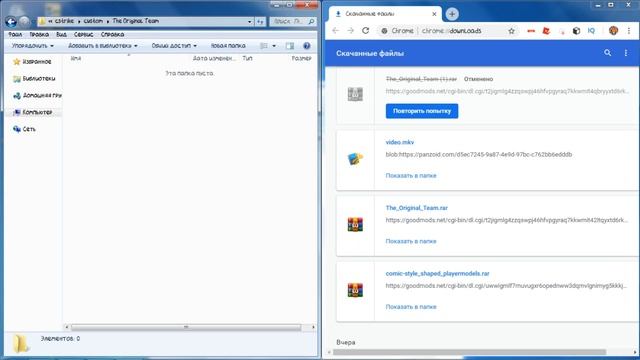Open the Упорядочить dropdown
The image size is (640, 360).
33,46
